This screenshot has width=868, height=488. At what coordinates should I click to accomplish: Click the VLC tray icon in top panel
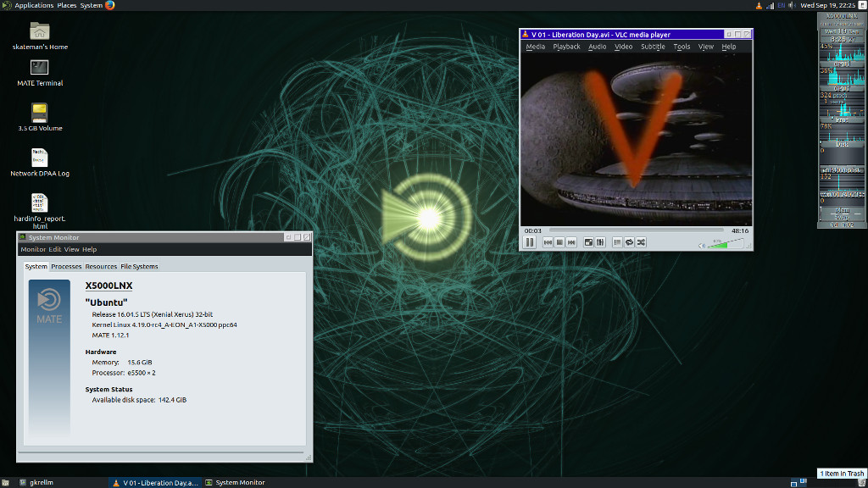[x=759, y=6]
